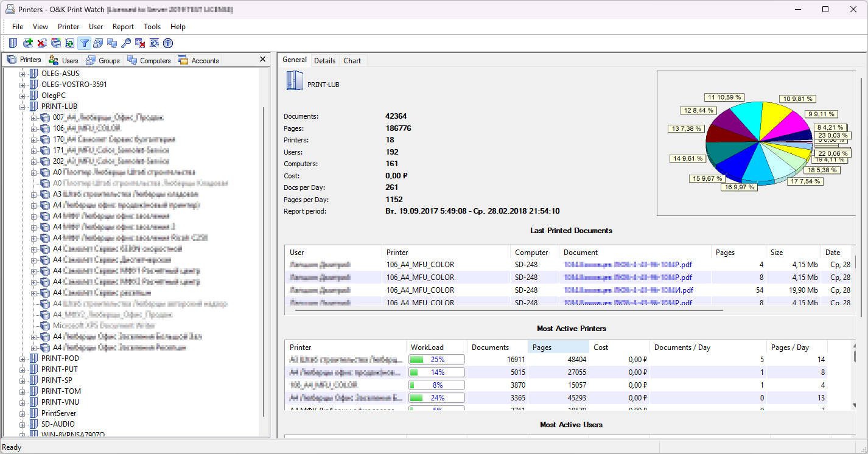This screenshot has height=454, width=868.
Task: Toggle the funnel filter toolbar button
Action: [84, 43]
